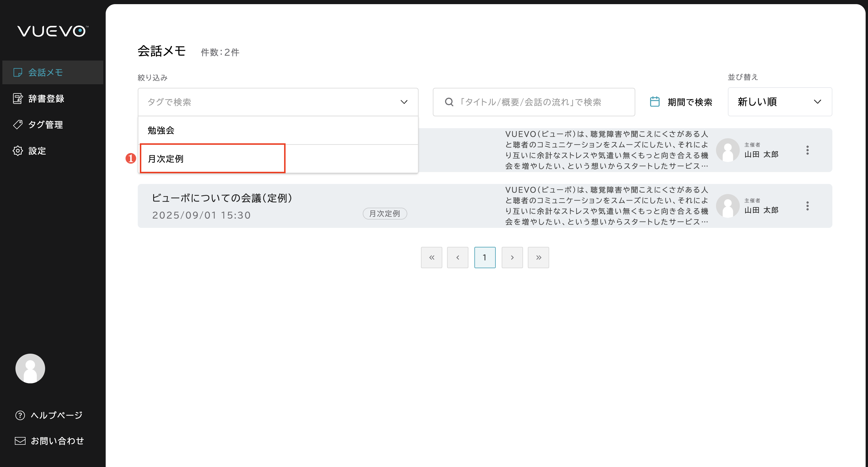The height and width of the screenshot is (467, 868).
Task: Open 会話メモ in the sidebar
Action: pos(45,72)
